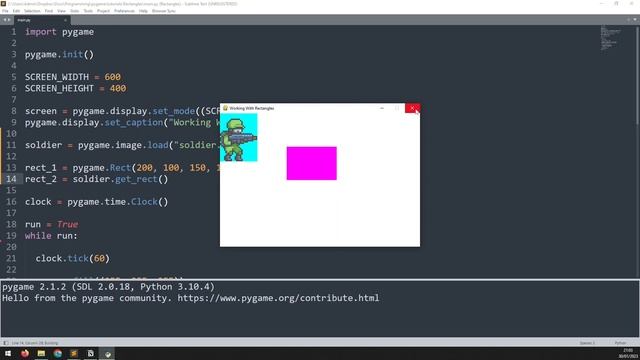Select the main.py editor tab
This screenshot has height=360, width=640.
pos(41,20)
